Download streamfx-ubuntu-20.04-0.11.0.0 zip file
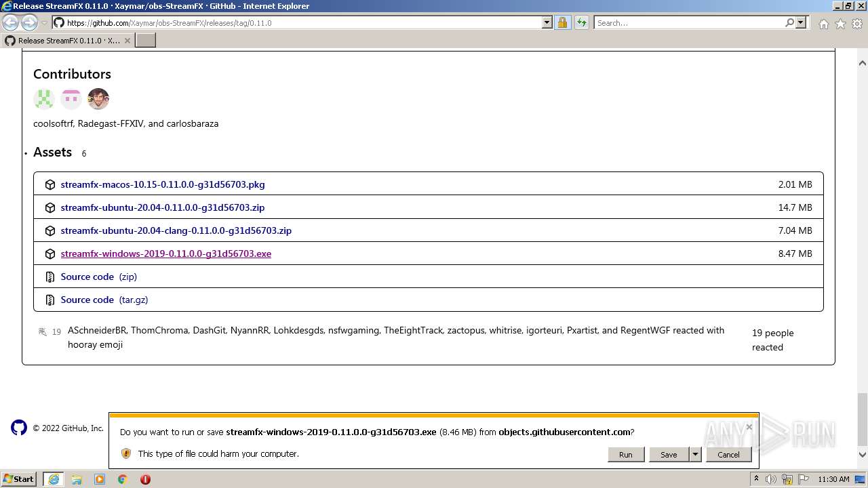Viewport: 868px width, 488px height. pos(163,207)
